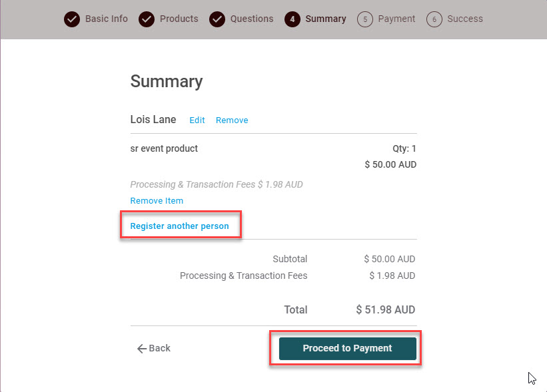Jump to the Payment step label
The image size is (547, 392).
pos(396,19)
